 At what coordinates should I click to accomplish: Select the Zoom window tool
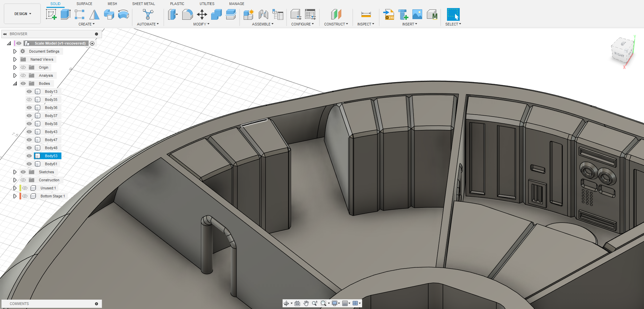324,303
